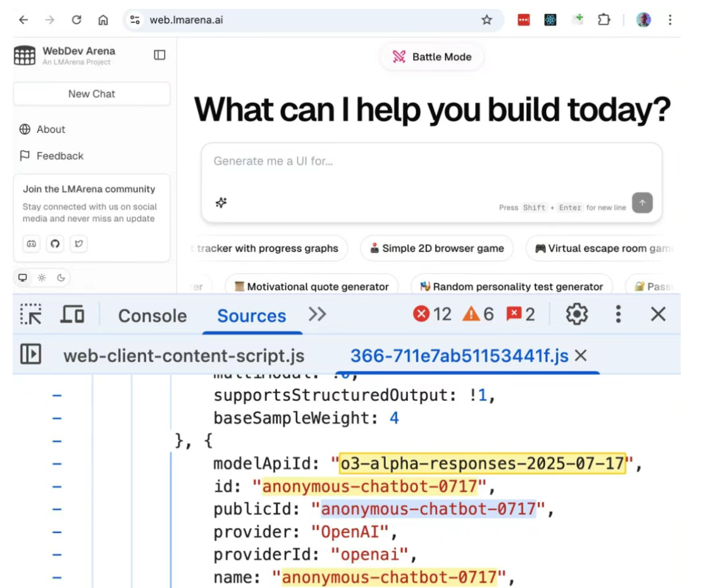
Task: Collapse the sidebar panel
Action: 159,55
